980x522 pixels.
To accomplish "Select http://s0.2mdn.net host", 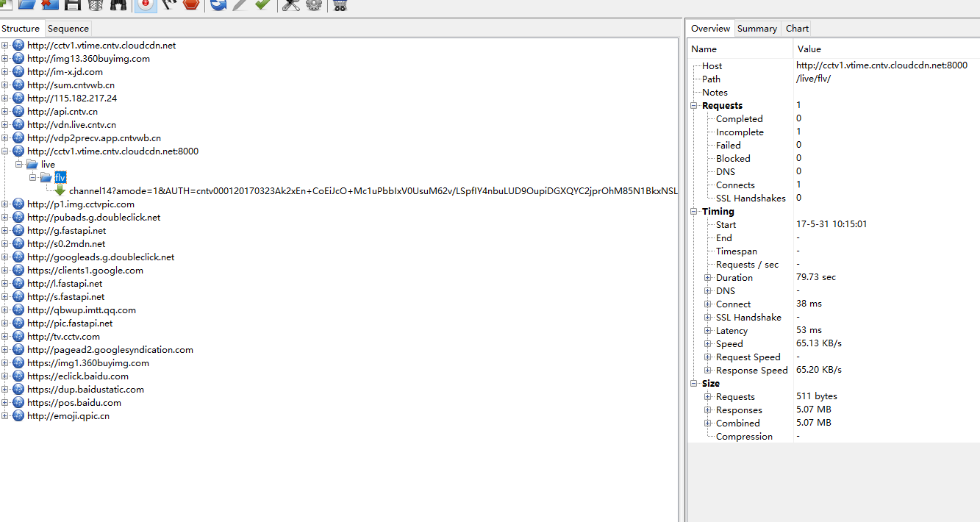I will click(66, 244).
